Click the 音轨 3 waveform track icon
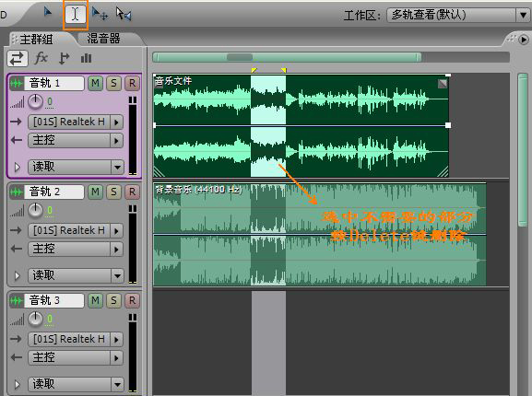Image resolution: width=532 pixels, height=396 pixels. (x=17, y=300)
